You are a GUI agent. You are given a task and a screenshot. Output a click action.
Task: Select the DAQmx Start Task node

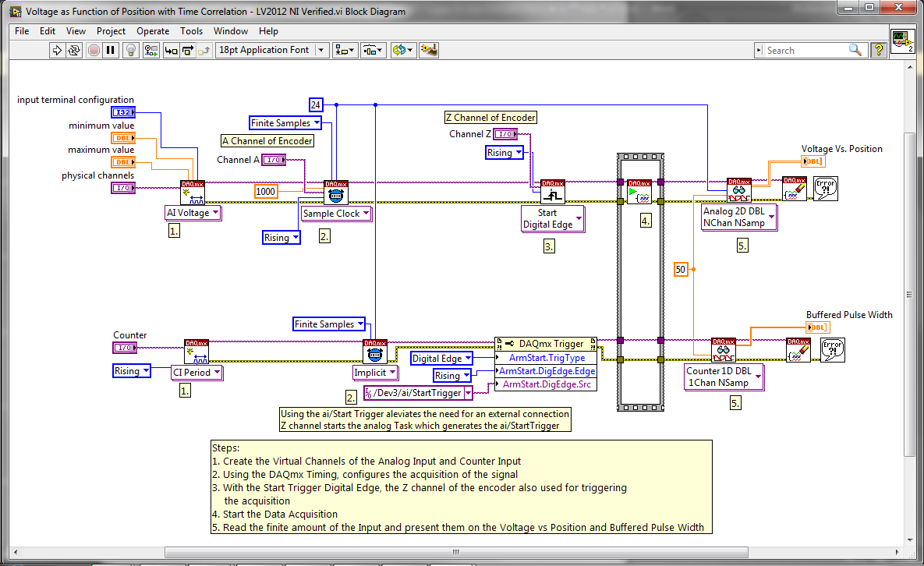[x=639, y=192]
